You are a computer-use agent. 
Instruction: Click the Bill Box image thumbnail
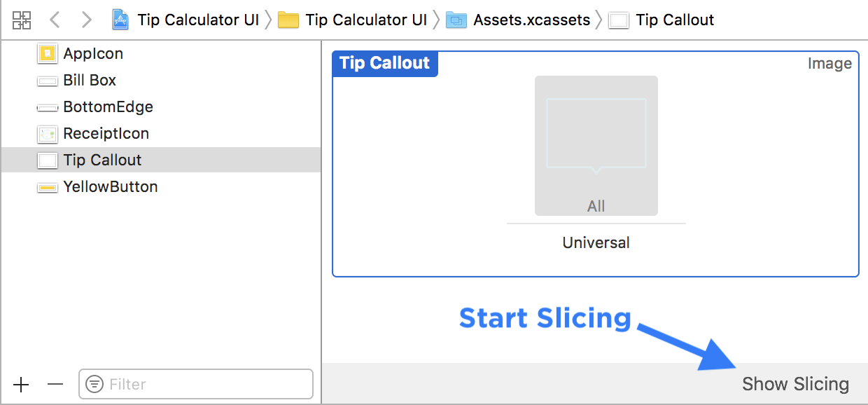(46, 80)
